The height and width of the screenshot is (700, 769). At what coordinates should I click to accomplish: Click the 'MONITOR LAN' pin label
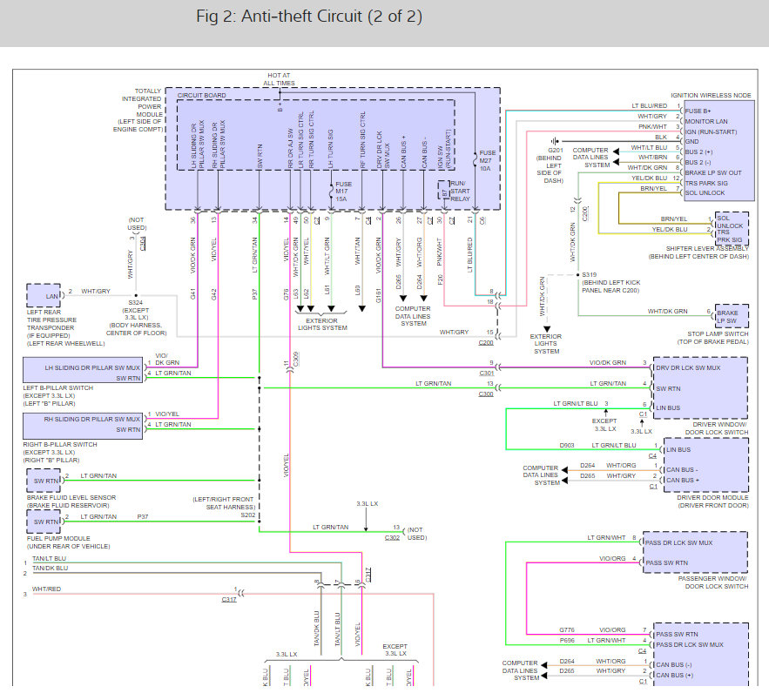(706, 122)
